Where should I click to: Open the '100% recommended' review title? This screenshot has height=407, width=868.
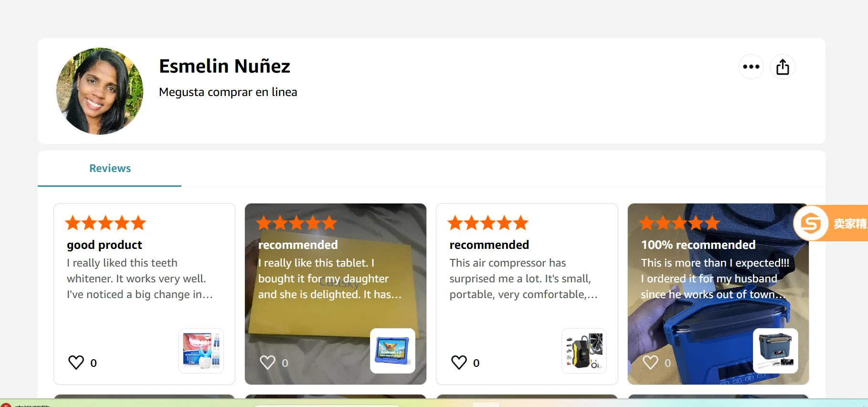[698, 245]
